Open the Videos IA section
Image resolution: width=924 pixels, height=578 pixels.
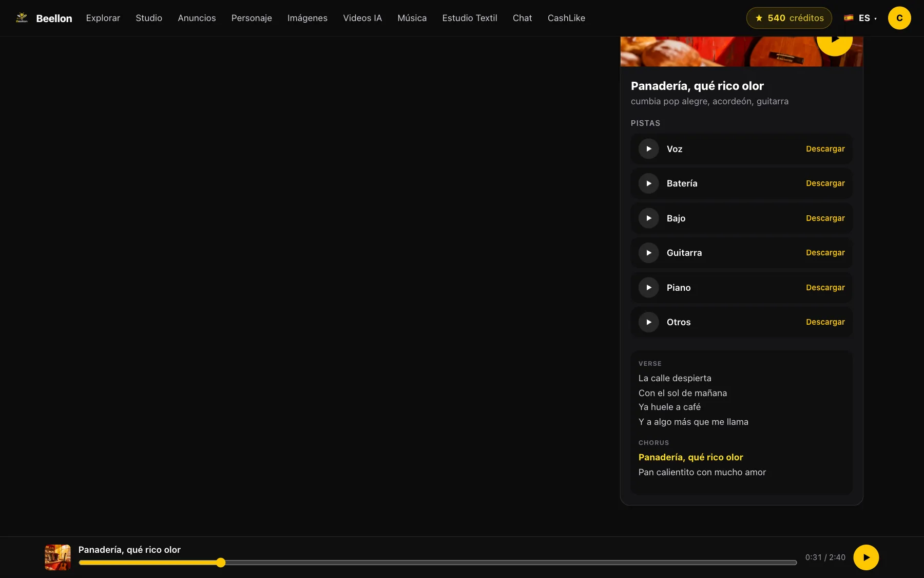362,18
